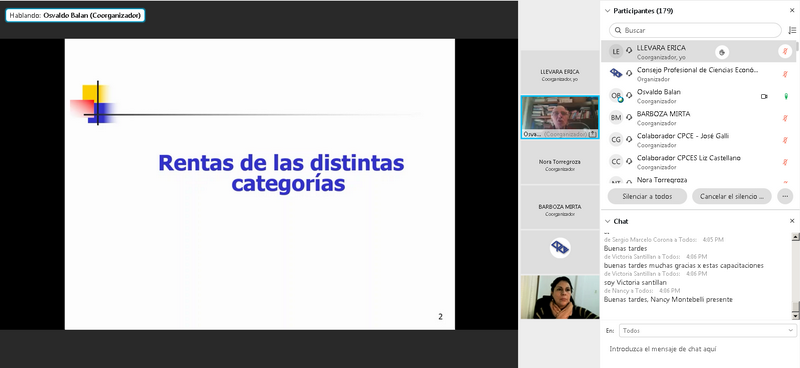Collapse the Chat panel chevron
Screen dimensions: 800x368
pyautogui.click(x=607, y=221)
